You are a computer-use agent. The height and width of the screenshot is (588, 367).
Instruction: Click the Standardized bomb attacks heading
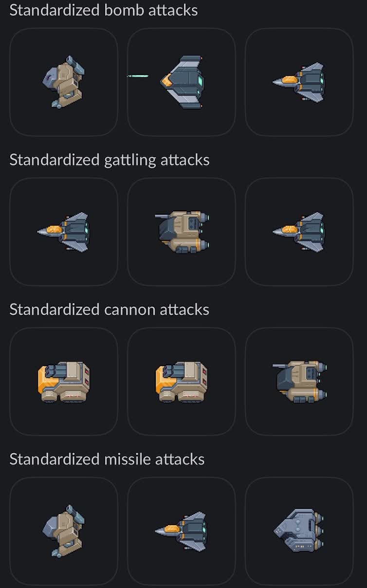104,10
